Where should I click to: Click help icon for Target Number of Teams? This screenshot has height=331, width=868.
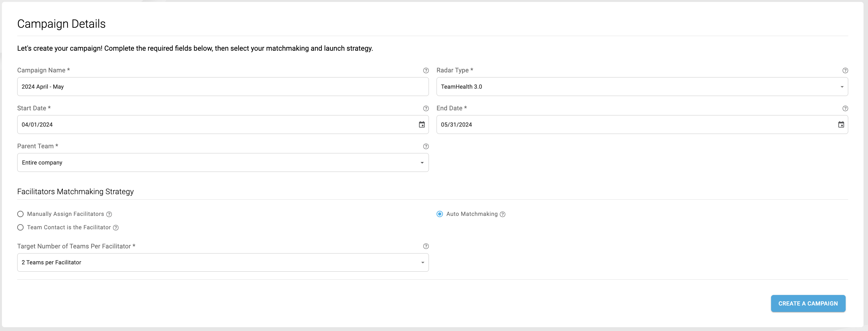[x=426, y=246]
